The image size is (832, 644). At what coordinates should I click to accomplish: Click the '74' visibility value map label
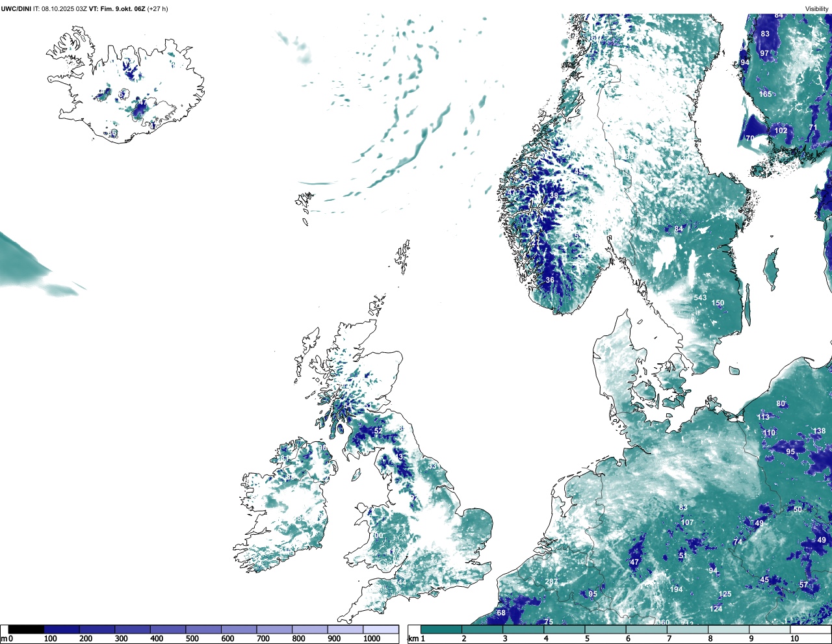coord(738,542)
